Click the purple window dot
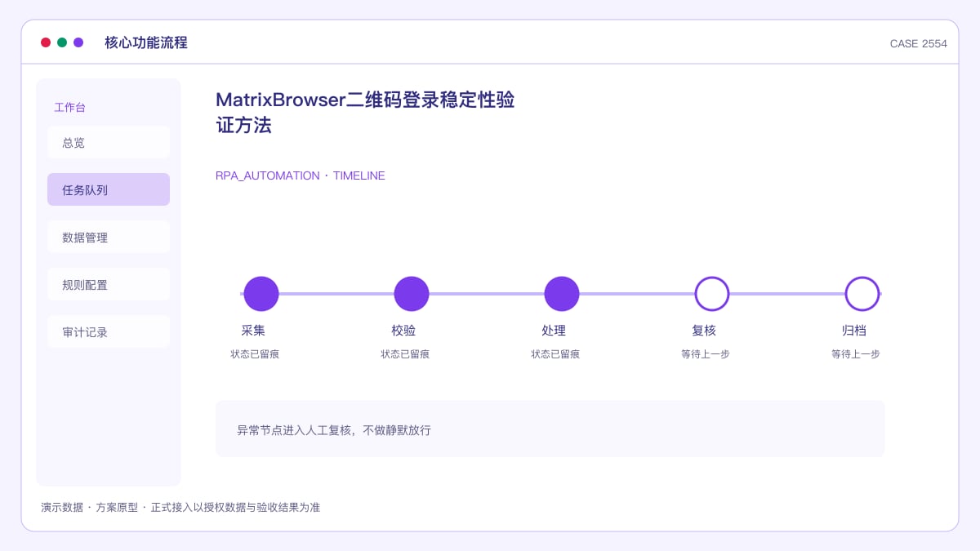Image resolution: width=980 pixels, height=551 pixels. (x=78, y=42)
